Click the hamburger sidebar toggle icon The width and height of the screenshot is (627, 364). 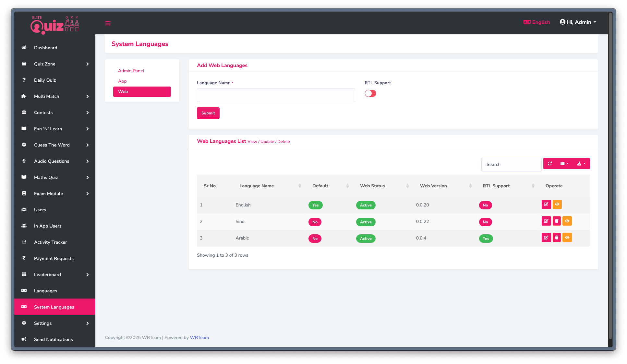(x=108, y=23)
